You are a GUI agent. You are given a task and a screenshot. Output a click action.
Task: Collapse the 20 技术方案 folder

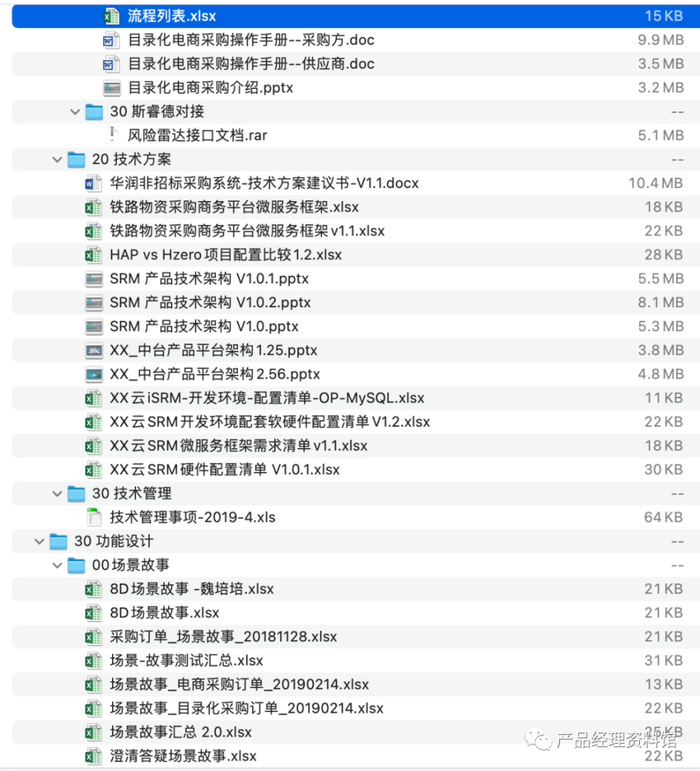pos(59,159)
